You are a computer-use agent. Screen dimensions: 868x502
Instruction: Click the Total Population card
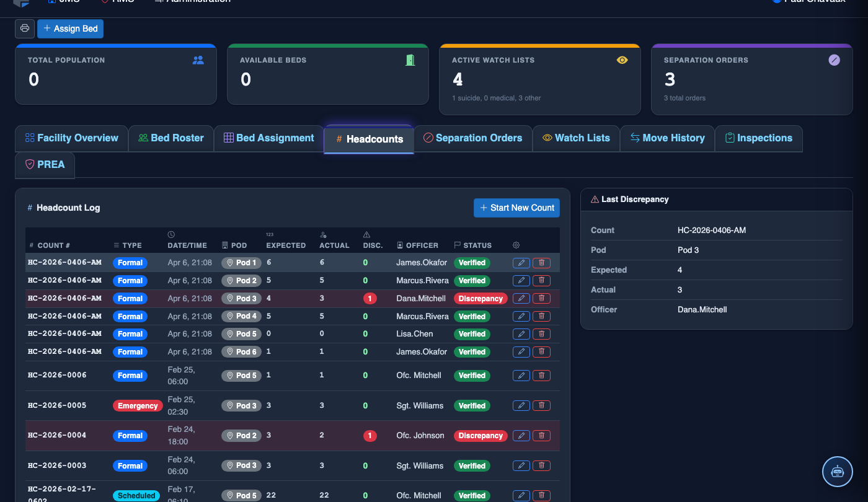(116, 74)
